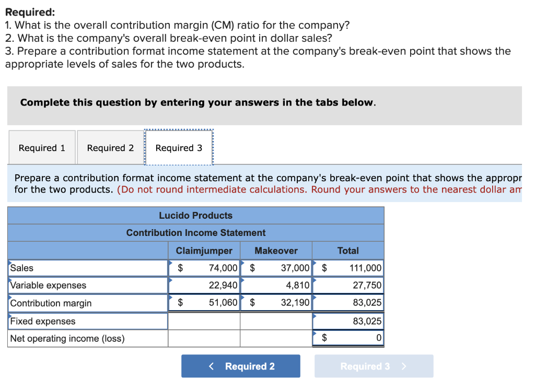Edit Total contribution margin 83,025

pyautogui.click(x=348, y=303)
